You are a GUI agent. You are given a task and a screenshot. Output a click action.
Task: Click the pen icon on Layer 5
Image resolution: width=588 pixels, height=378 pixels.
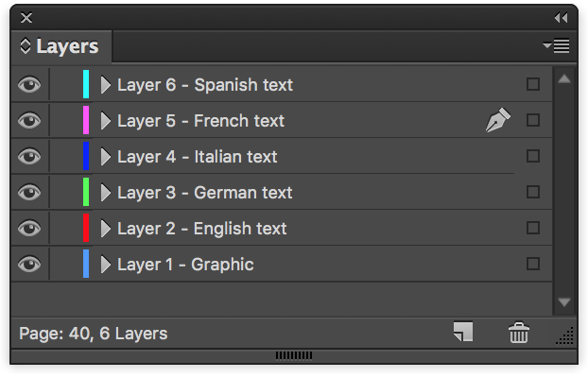click(496, 120)
